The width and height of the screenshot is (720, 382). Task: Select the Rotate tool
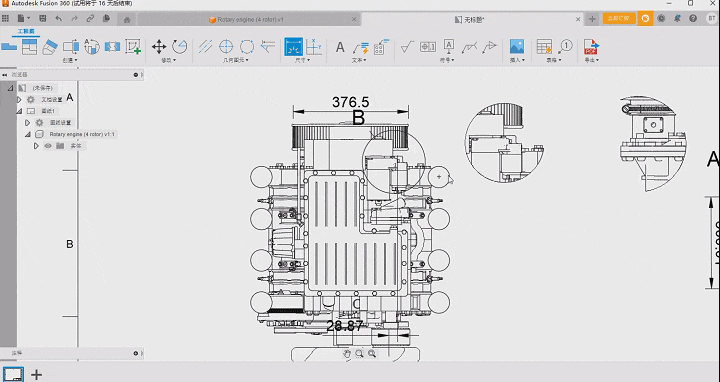click(x=180, y=47)
